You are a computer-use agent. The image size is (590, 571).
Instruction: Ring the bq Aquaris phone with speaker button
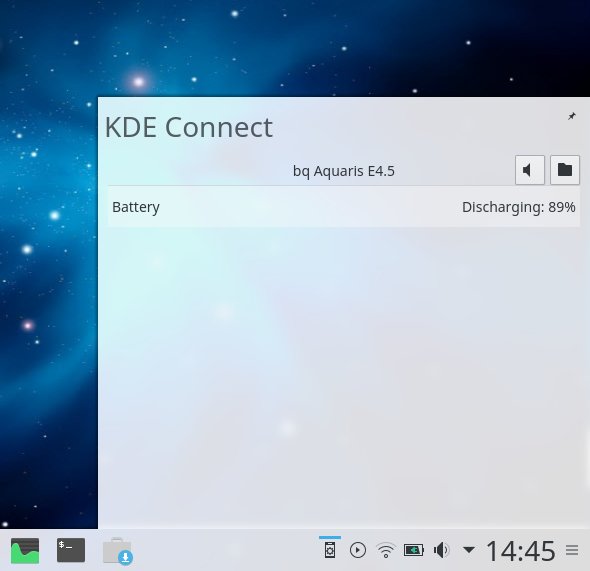click(x=529, y=170)
